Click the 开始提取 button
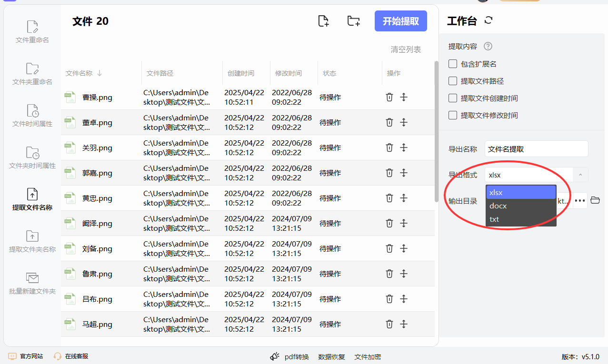 point(401,21)
